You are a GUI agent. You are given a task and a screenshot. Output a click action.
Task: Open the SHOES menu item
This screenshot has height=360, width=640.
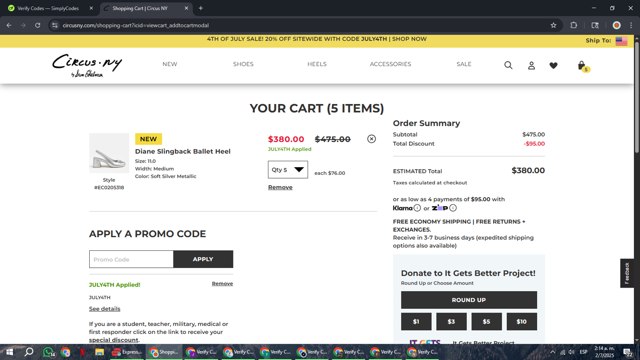pos(243,64)
